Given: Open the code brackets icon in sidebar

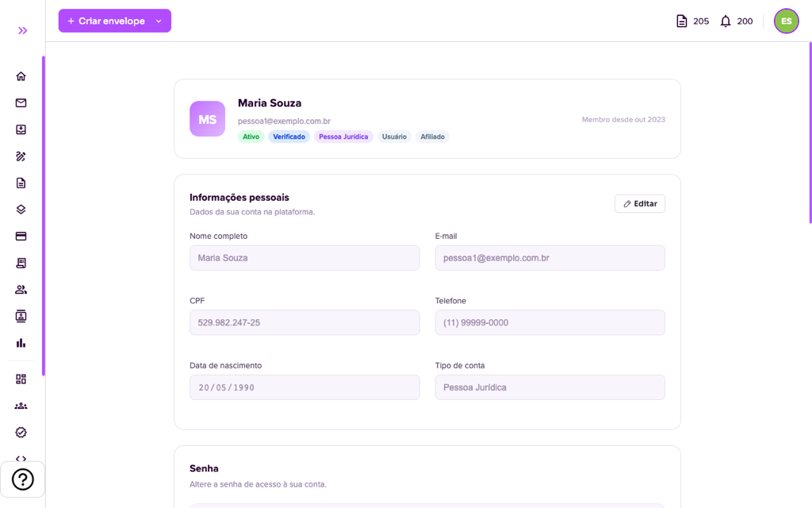Looking at the screenshot, I should point(21,459).
